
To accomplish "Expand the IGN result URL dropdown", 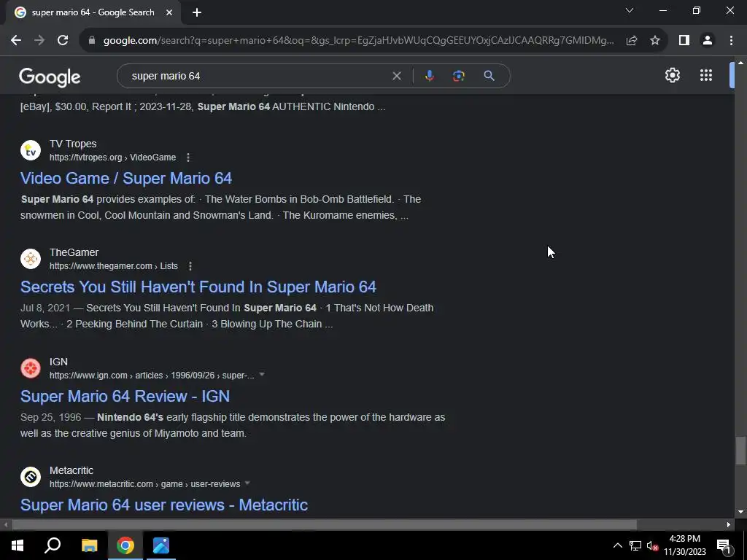I will 262,375.
